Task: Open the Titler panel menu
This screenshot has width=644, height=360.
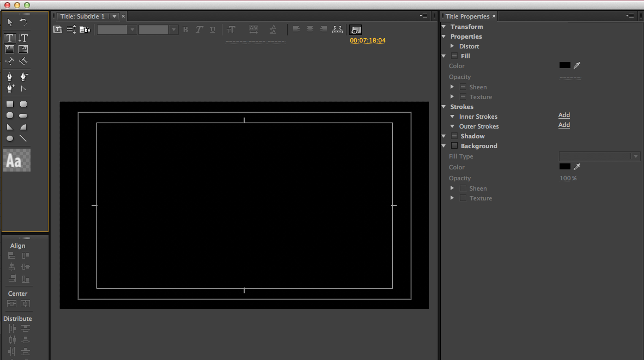Action: pos(423,16)
